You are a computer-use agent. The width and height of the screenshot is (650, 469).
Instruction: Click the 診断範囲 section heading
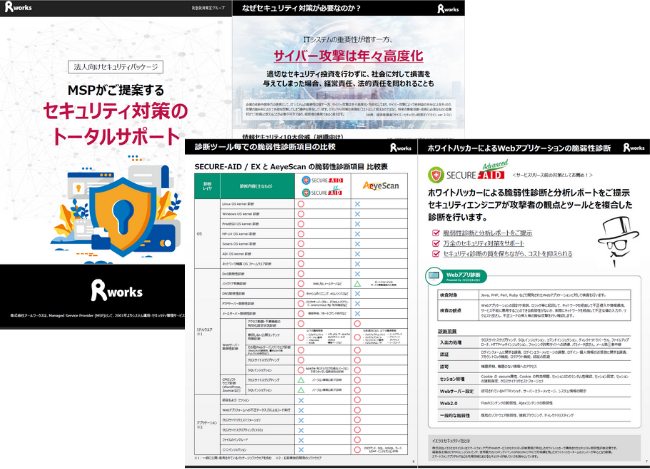447,331
